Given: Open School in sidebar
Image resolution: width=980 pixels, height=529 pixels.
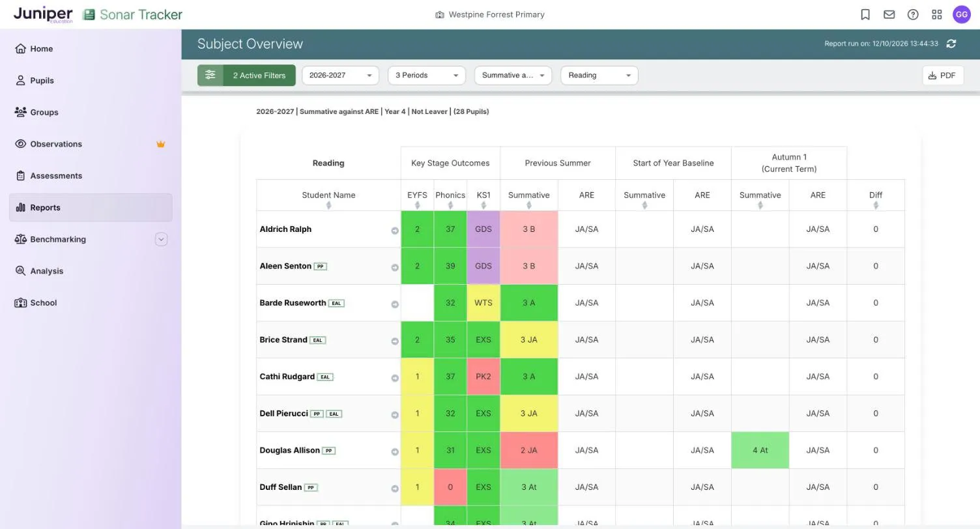Looking at the screenshot, I should click(x=91, y=303).
